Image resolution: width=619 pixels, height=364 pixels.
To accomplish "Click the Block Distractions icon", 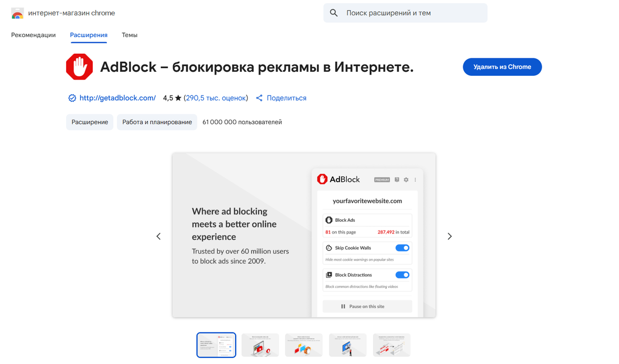I will pyautogui.click(x=329, y=275).
